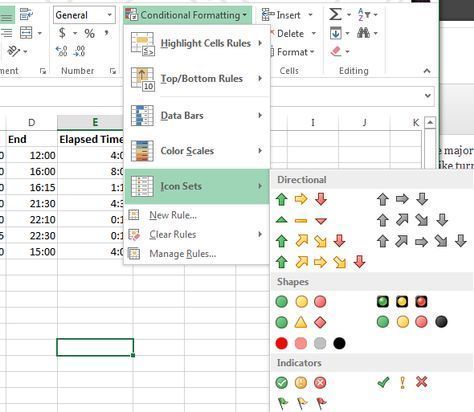Apply 3 Traffic Lights unrimmed set
This screenshot has width=474, height=412.
(301, 302)
